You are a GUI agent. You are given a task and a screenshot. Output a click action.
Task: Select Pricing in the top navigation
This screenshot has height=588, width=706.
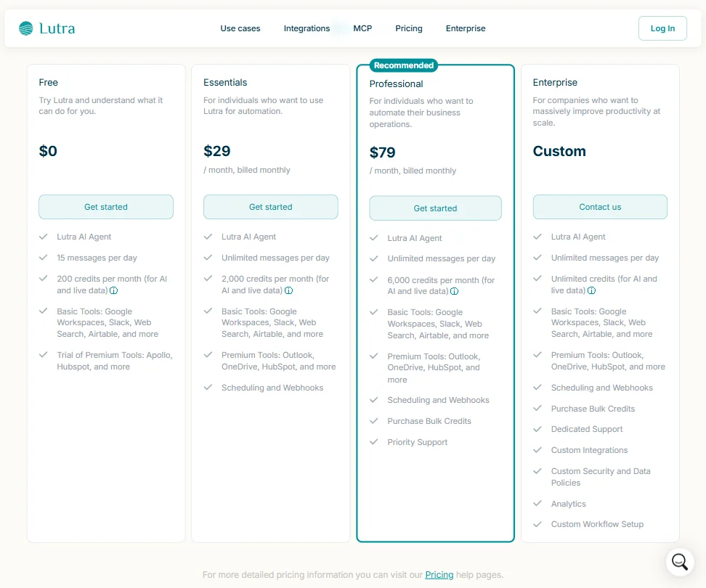pos(409,28)
